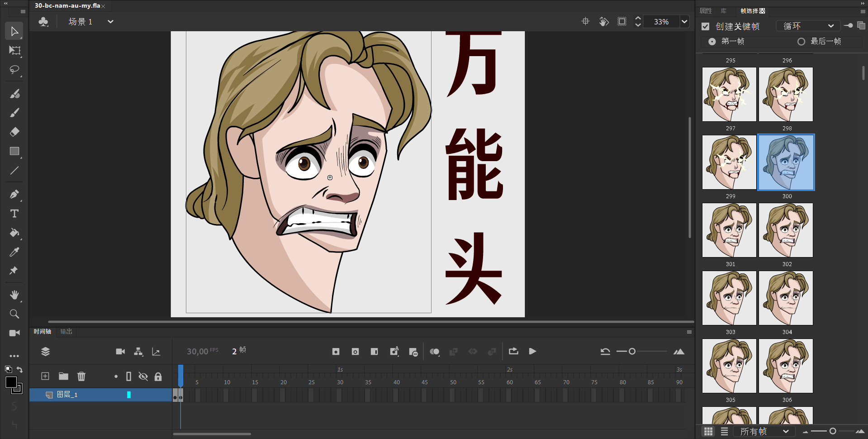This screenshot has width=868, height=439.
Task: Select the Eraser tool
Action: [14, 132]
